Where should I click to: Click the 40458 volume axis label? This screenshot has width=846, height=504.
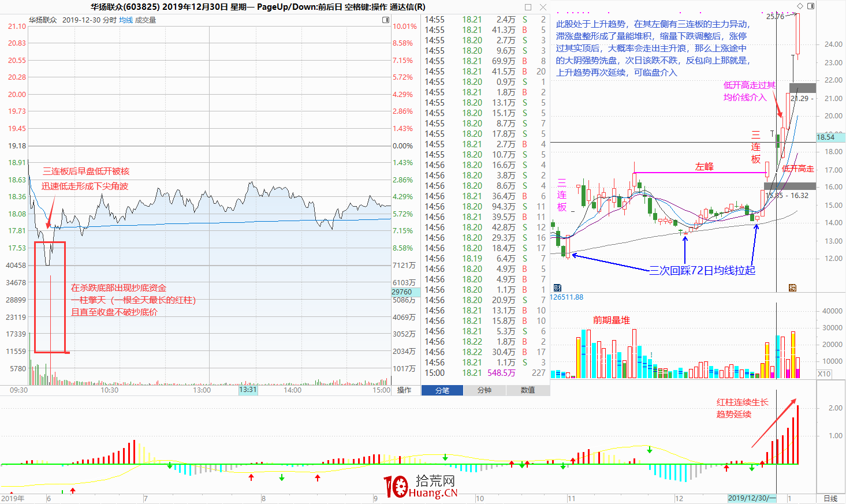[16, 266]
